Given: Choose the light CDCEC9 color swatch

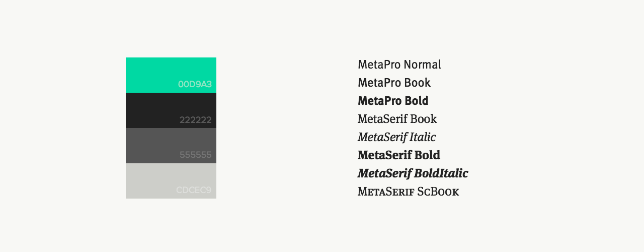Looking at the screenshot, I should pyautogui.click(x=171, y=181).
